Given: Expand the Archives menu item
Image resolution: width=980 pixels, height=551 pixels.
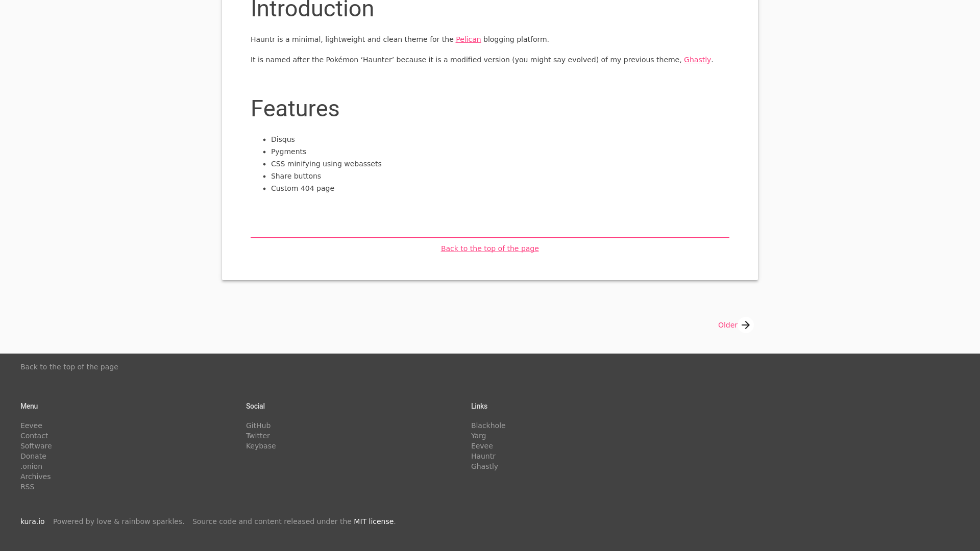Looking at the screenshot, I should [35, 477].
